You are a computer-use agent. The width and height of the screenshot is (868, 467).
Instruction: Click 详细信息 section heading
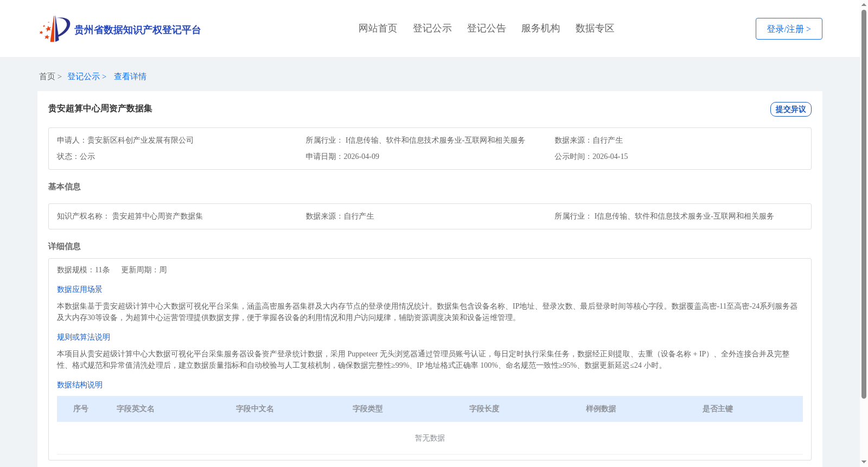click(x=64, y=246)
